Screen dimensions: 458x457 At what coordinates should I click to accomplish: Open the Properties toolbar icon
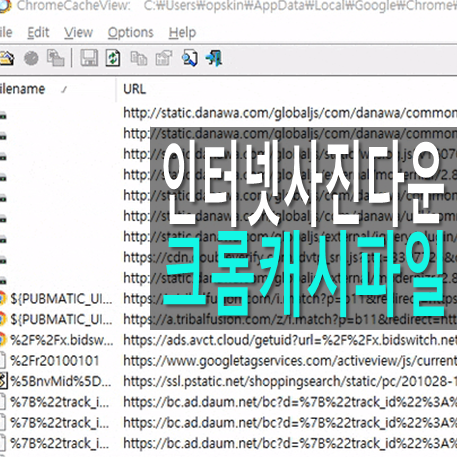click(x=164, y=58)
